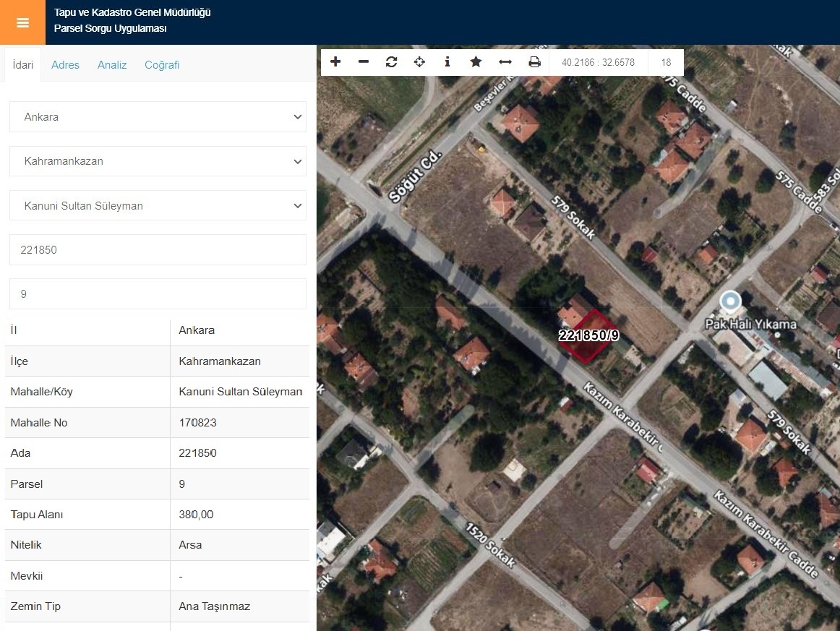The height and width of the screenshot is (631, 840).
Task: Open the Kanuni Sultan Süleyman neighborhood dropdown
Action: click(x=158, y=205)
